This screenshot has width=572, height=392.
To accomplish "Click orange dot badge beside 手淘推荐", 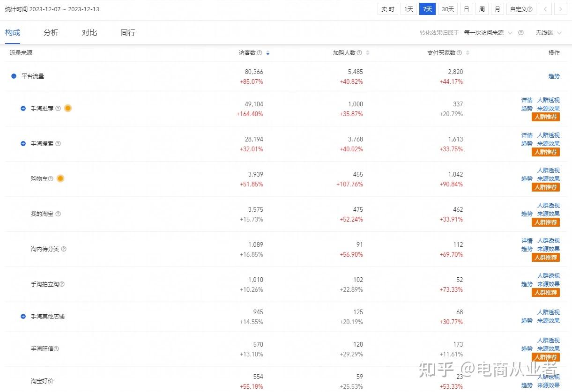I will click(68, 108).
